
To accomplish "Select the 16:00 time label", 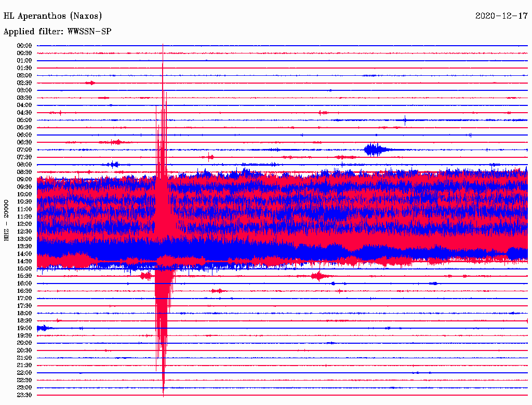I will pos(24,283).
